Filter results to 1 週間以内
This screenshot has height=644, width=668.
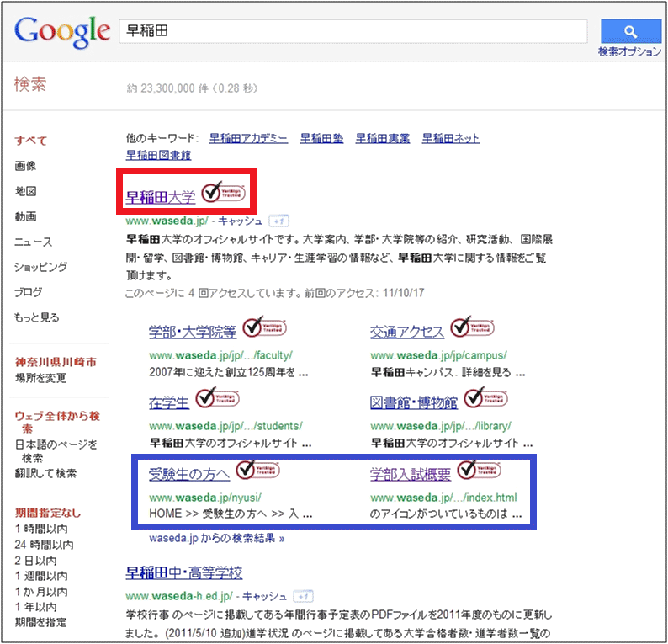40,577
